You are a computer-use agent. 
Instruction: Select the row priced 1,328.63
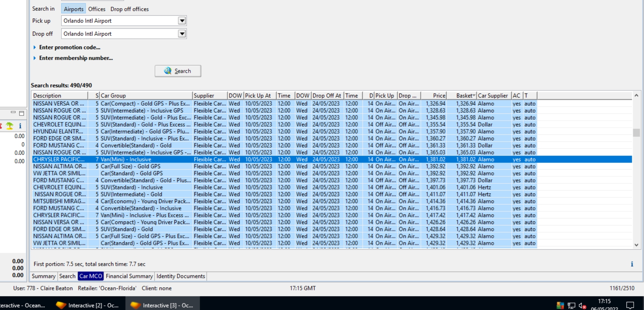click(x=332, y=111)
